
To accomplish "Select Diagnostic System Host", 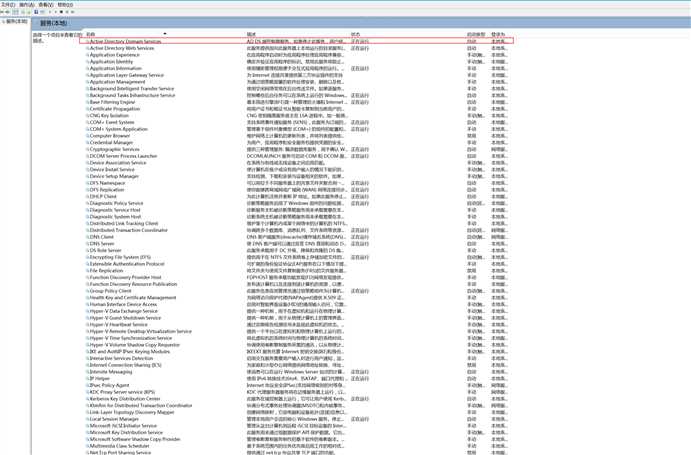I will 115,217.
